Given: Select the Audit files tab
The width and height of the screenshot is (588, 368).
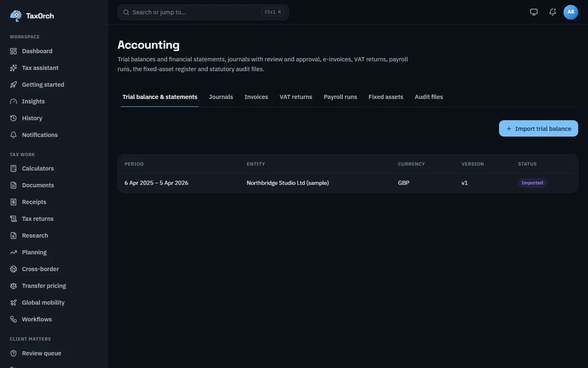Looking at the screenshot, I should pyautogui.click(x=429, y=97).
